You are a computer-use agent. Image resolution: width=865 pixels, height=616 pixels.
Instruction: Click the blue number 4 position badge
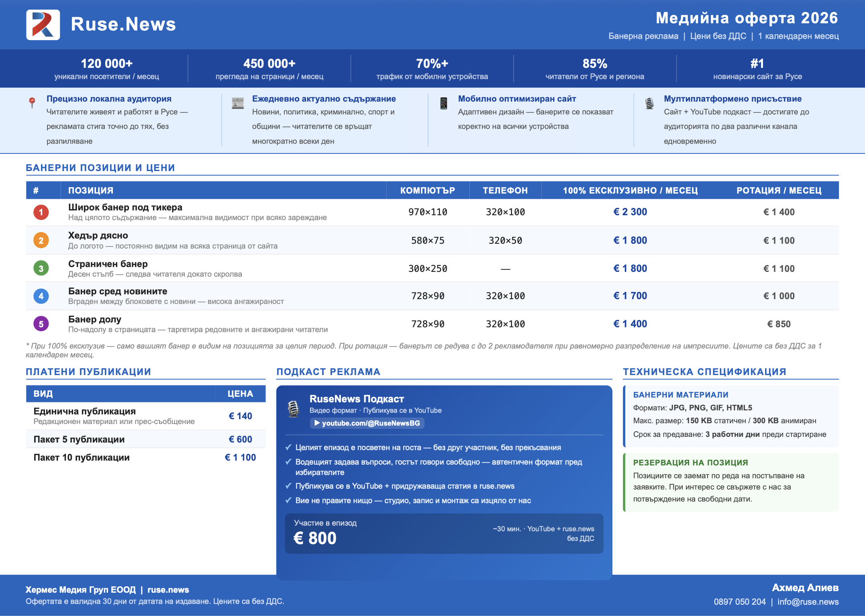[x=41, y=296]
